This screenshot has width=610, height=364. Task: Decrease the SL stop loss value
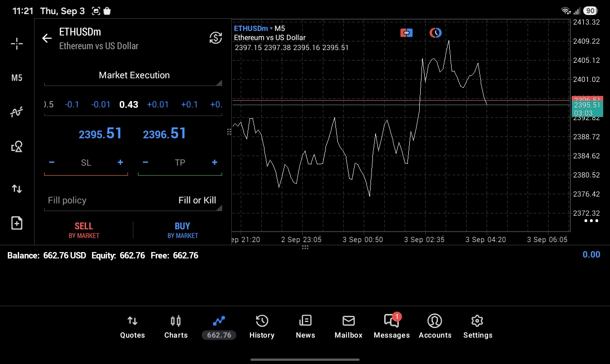pyautogui.click(x=52, y=162)
